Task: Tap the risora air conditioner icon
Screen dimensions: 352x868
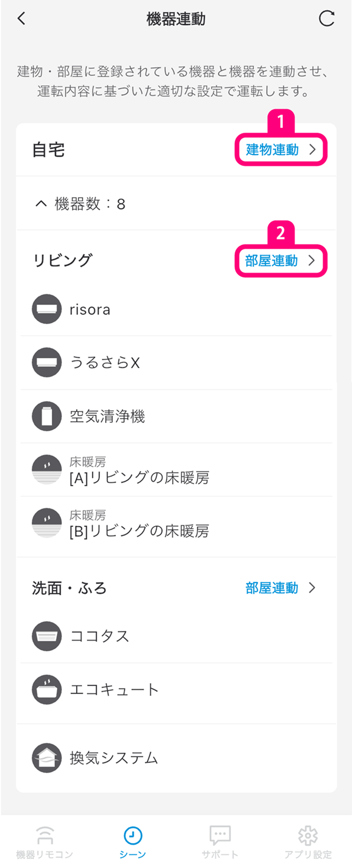Action: 47,309
